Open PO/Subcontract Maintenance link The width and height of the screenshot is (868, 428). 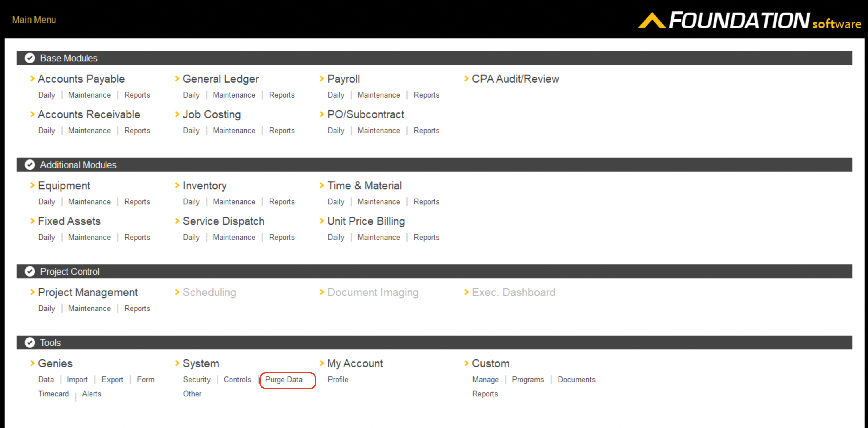click(379, 131)
